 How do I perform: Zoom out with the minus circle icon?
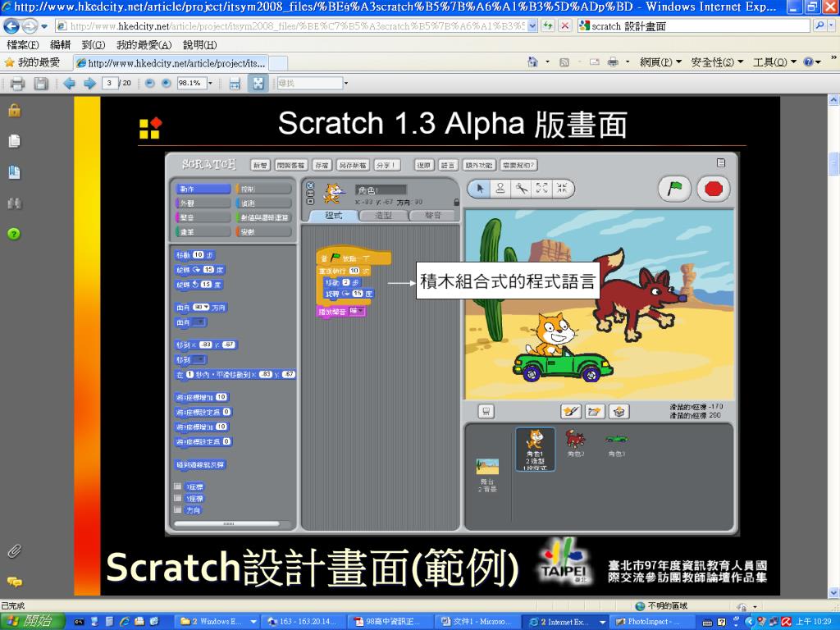150,83
